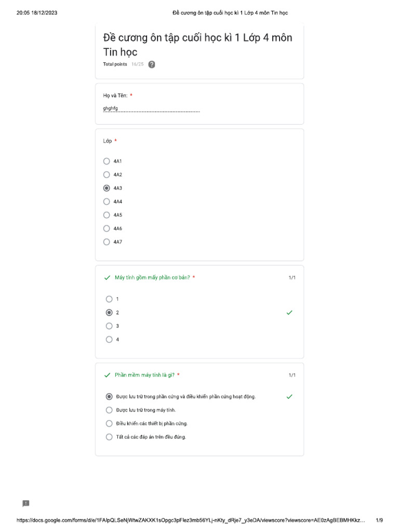Click the green check beside answer 2
This screenshot has height=532, width=399.
pyautogui.click(x=289, y=312)
